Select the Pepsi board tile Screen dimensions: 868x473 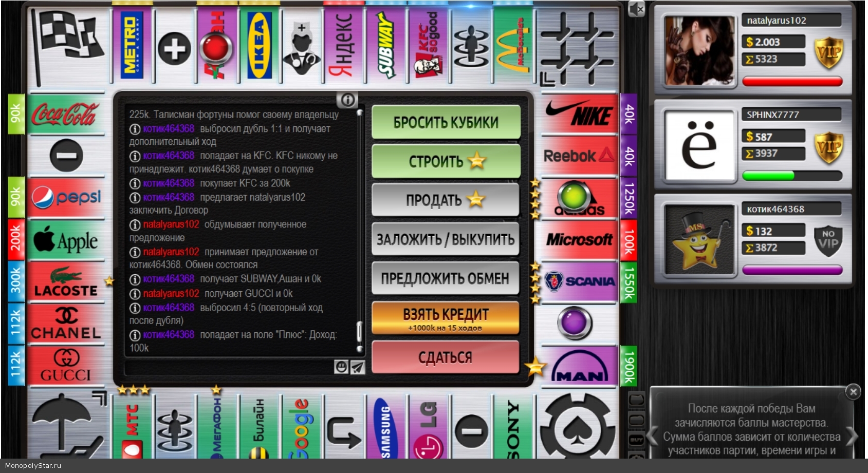tap(66, 198)
